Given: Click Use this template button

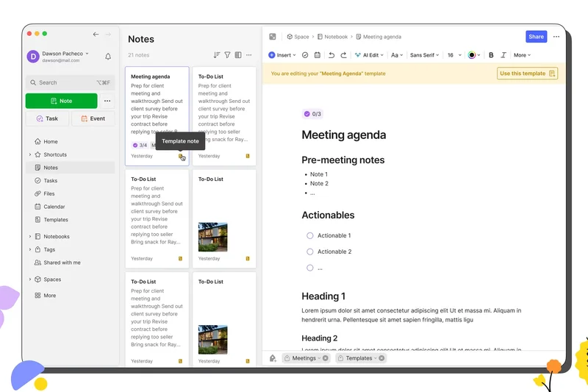Looking at the screenshot, I should coord(527,74).
